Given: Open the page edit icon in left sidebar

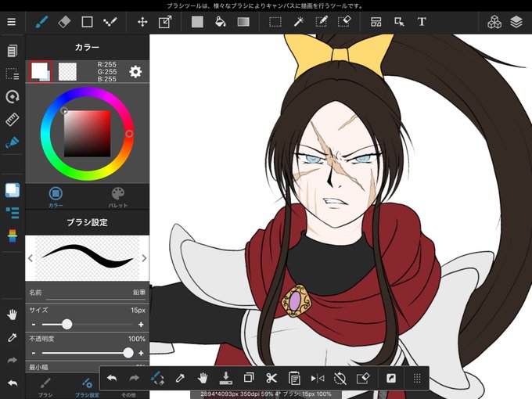Looking at the screenshot, I should click(13, 51).
